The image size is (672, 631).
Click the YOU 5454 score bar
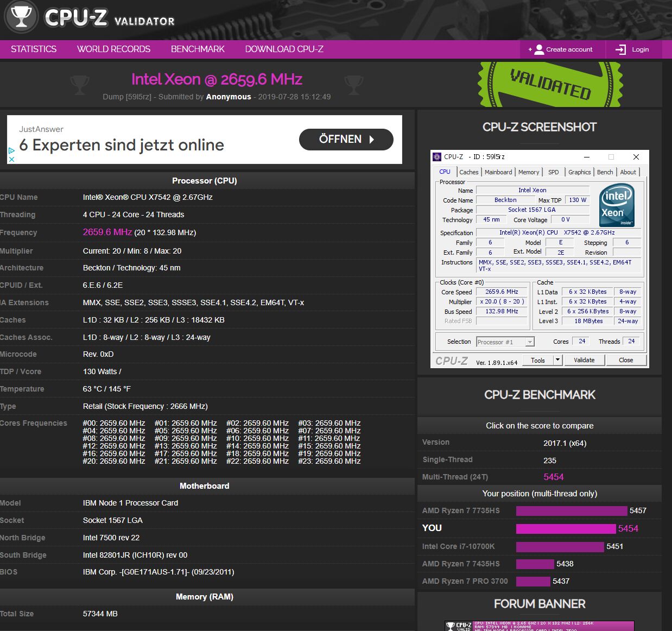point(566,528)
